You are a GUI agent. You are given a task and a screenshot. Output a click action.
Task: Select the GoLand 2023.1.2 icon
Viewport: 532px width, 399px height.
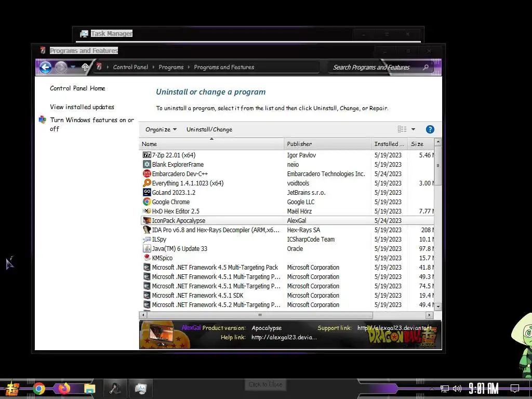pyautogui.click(x=147, y=192)
